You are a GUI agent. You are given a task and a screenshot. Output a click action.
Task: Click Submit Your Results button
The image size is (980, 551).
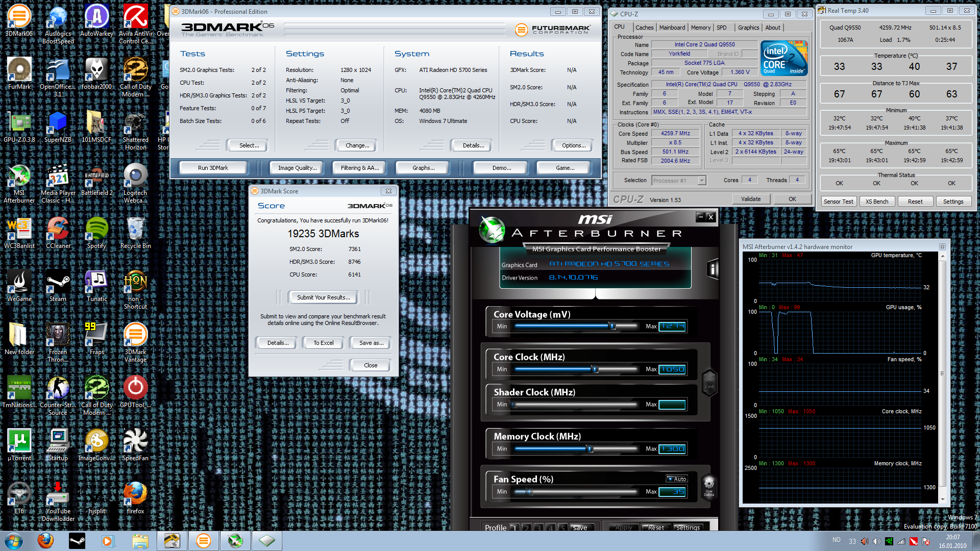pos(323,297)
